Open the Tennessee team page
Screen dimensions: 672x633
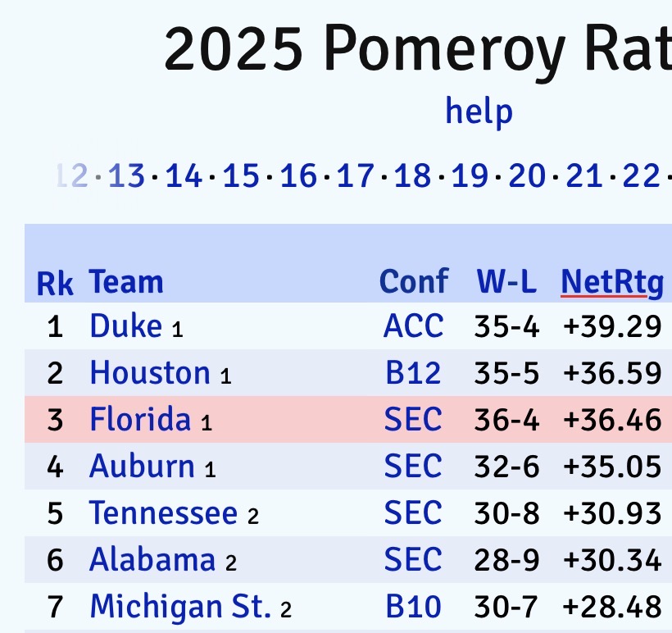(x=163, y=513)
